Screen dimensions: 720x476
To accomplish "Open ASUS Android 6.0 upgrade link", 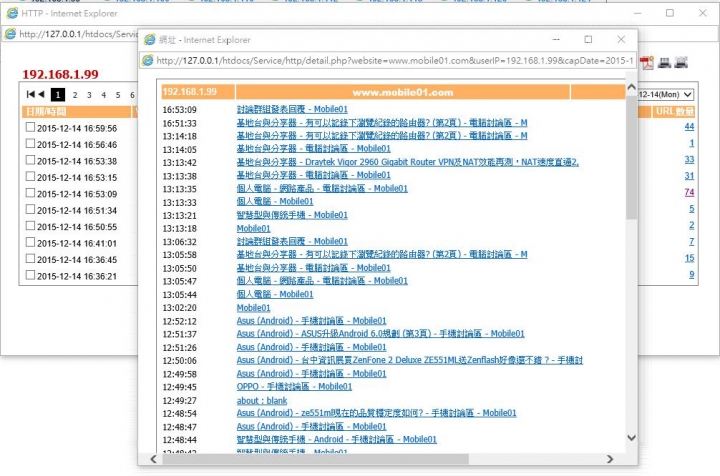I will 380,334.
